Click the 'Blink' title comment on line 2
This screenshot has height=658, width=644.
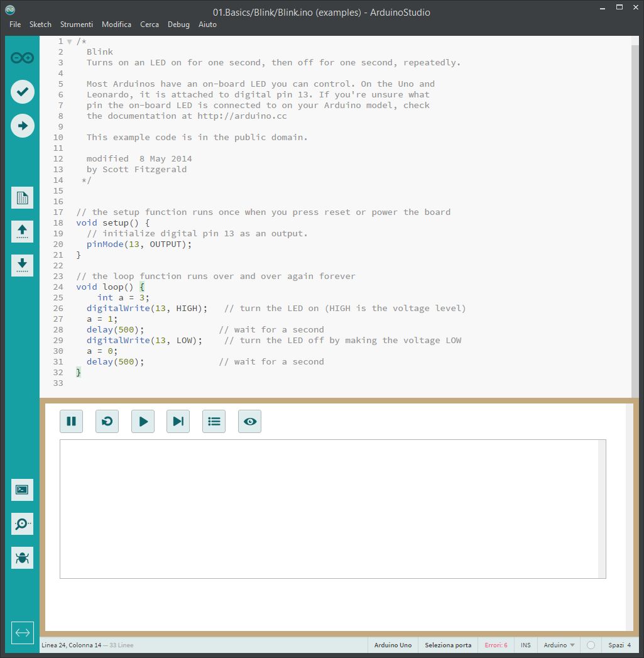tap(99, 52)
